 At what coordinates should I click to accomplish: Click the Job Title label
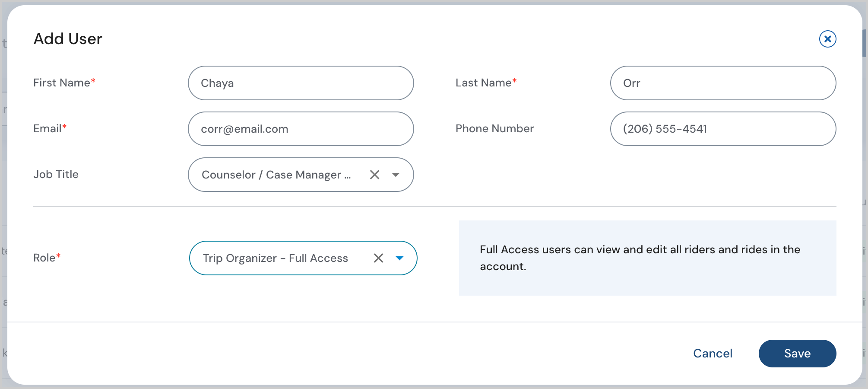coord(56,174)
